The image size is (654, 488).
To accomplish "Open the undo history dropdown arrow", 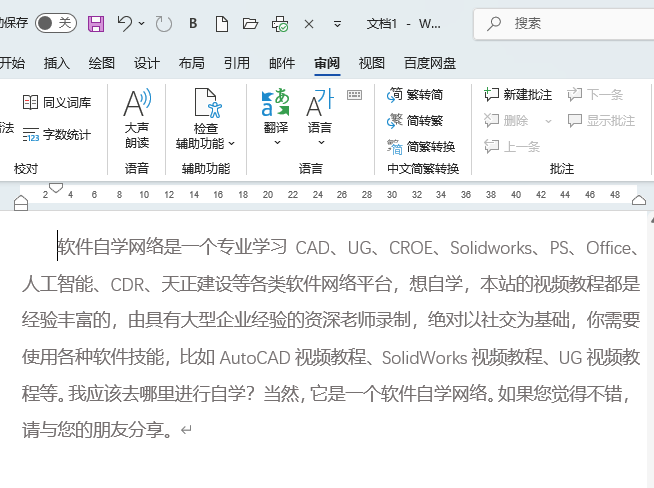I will tap(141, 23).
